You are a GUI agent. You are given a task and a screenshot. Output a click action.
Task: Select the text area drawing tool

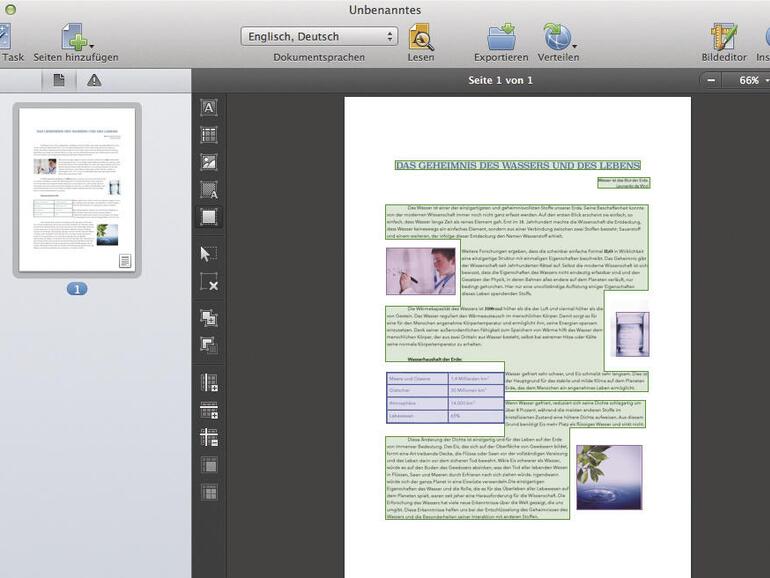pos(209,108)
